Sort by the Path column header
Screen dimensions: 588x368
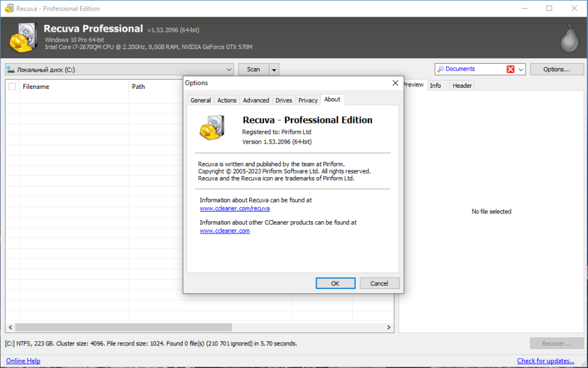(x=155, y=86)
